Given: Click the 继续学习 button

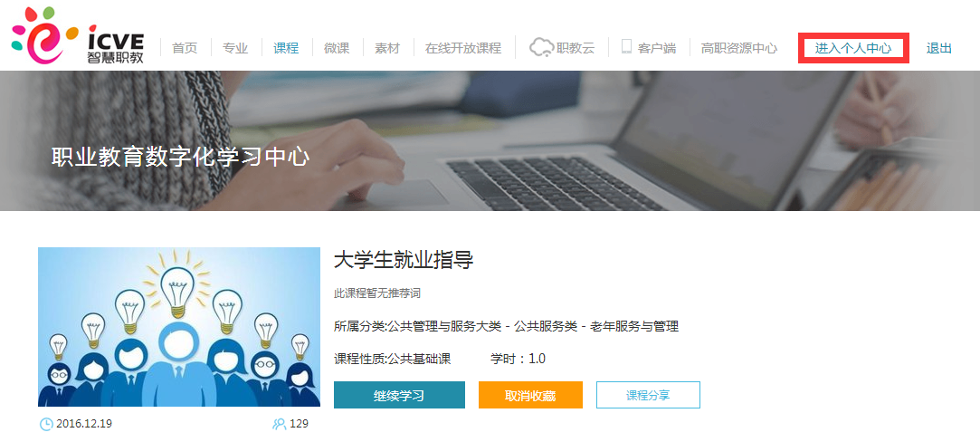Looking at the screenshot, I should coord(399,395).
